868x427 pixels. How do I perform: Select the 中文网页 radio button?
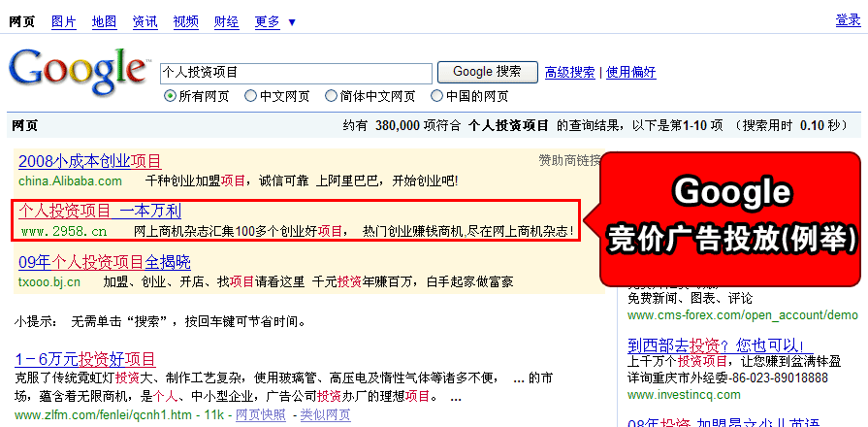[251, 96]
